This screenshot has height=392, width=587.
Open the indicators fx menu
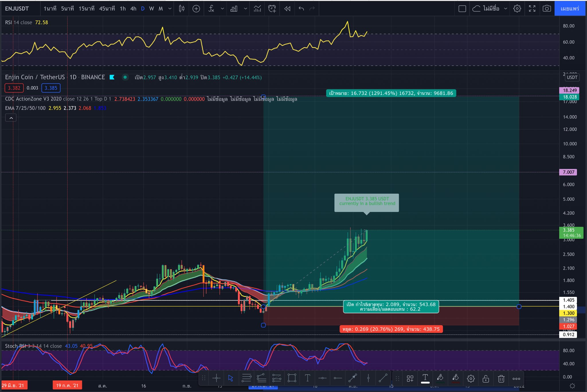(x=211, y=9)
